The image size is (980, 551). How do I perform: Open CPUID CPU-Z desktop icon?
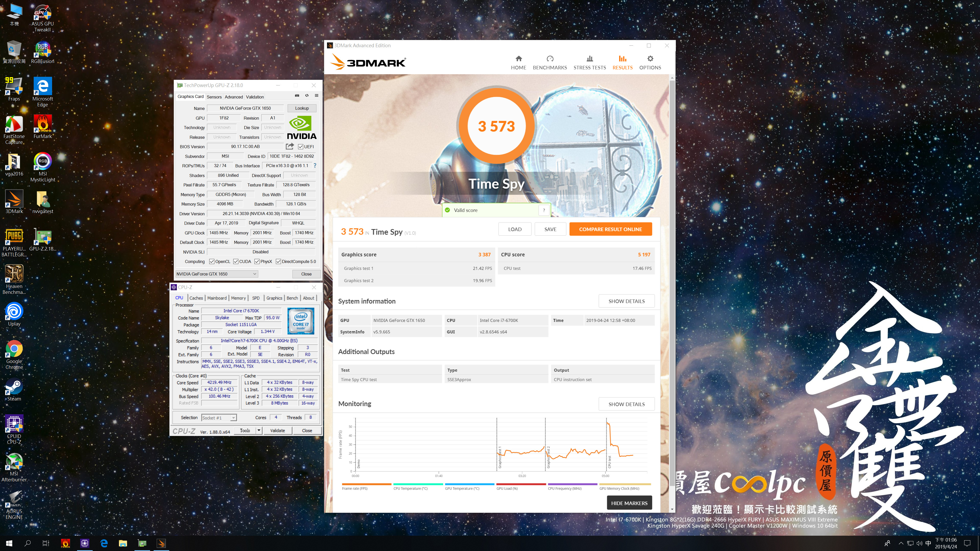point(14,429)
